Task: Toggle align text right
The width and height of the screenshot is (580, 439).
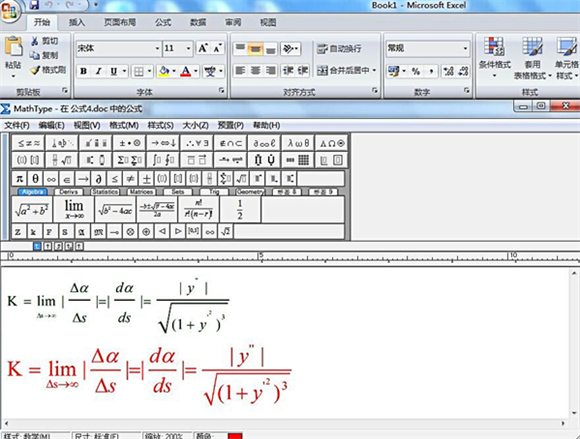Action: point(270,70)
